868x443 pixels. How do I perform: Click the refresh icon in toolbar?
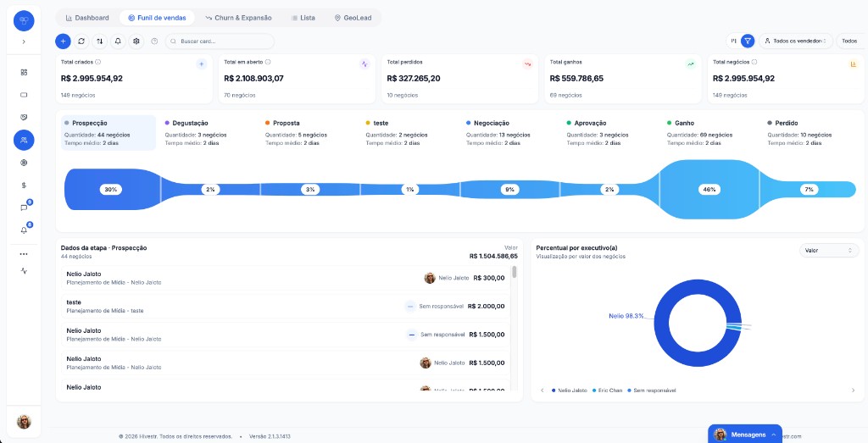(x=81, y=41)
